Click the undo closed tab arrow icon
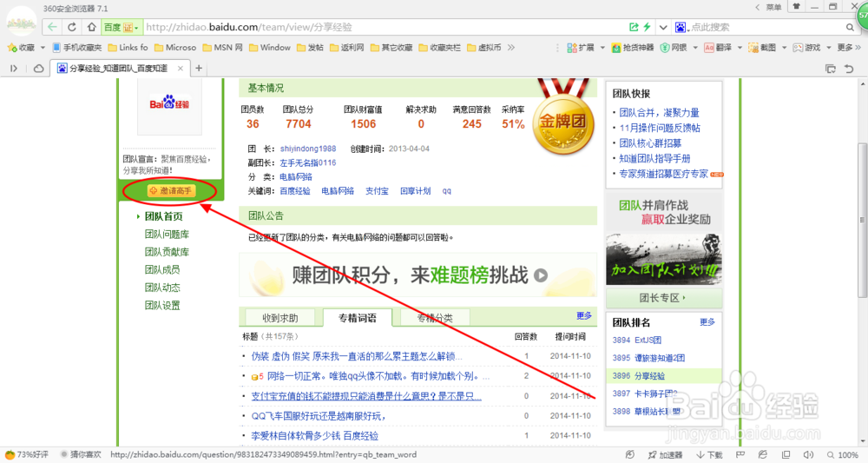This screenshot has height=463, width=868. tap(849, 68)
